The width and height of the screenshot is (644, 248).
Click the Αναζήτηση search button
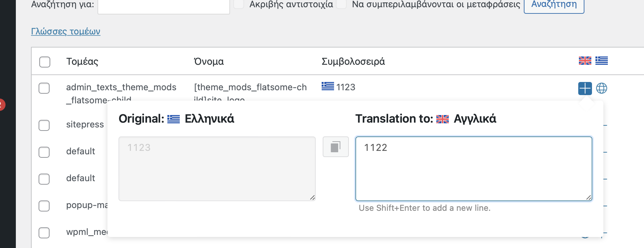click(554, 5)
